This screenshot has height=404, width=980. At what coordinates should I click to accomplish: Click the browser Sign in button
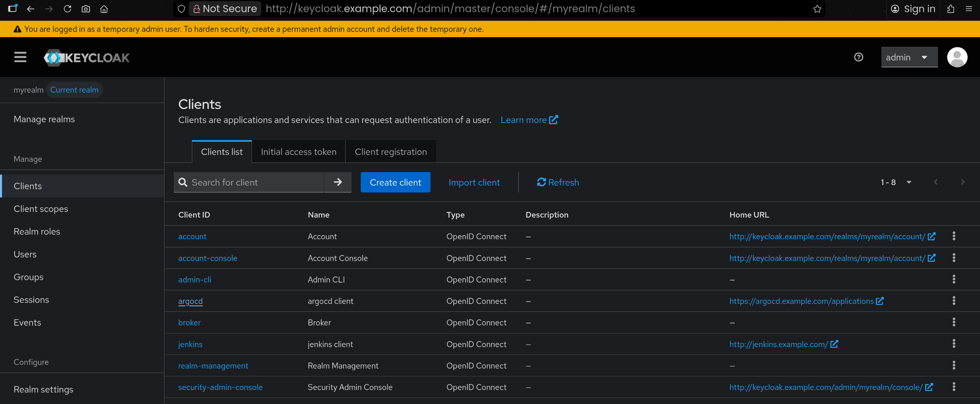click(913, 9)
